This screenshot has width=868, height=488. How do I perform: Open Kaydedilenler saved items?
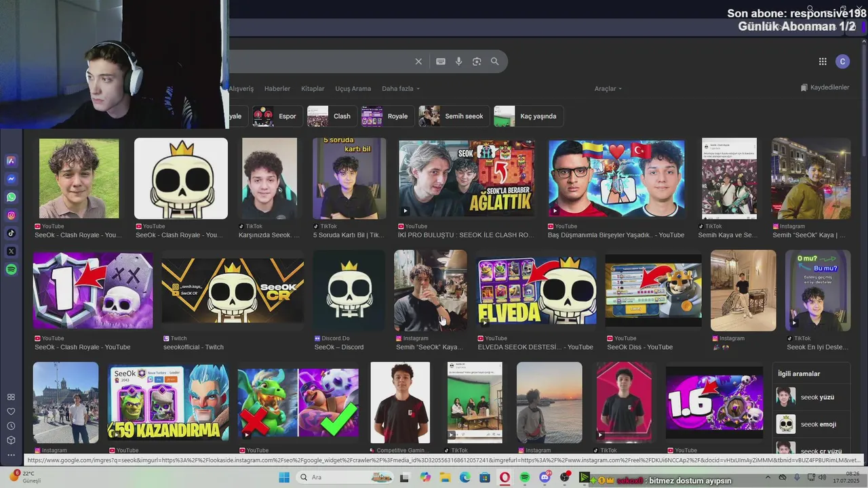[x=825, y=87]
